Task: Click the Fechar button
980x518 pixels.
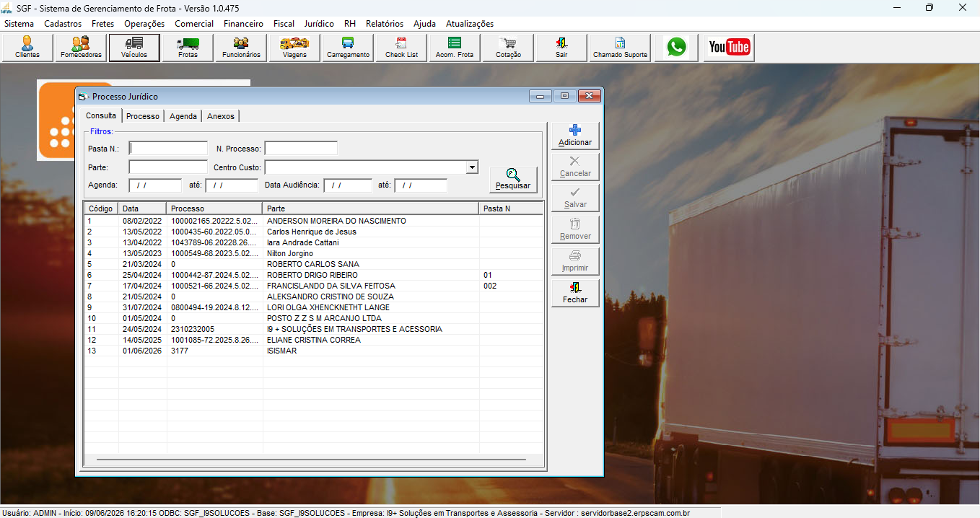Action: [575, 293]
